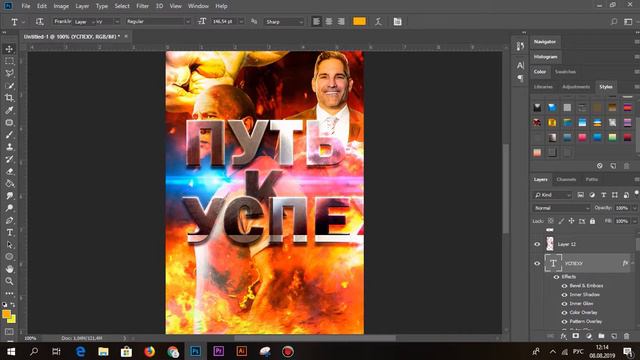Screen dimensions: 640x360
Task: Delete the selected layer with trash icon
Action: (627, 336)
